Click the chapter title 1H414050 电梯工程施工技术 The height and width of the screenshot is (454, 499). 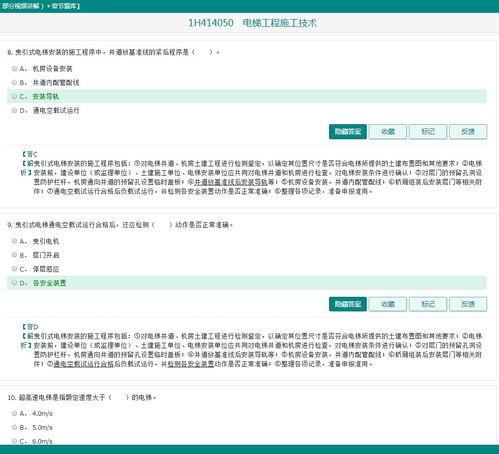coord(252,23)
